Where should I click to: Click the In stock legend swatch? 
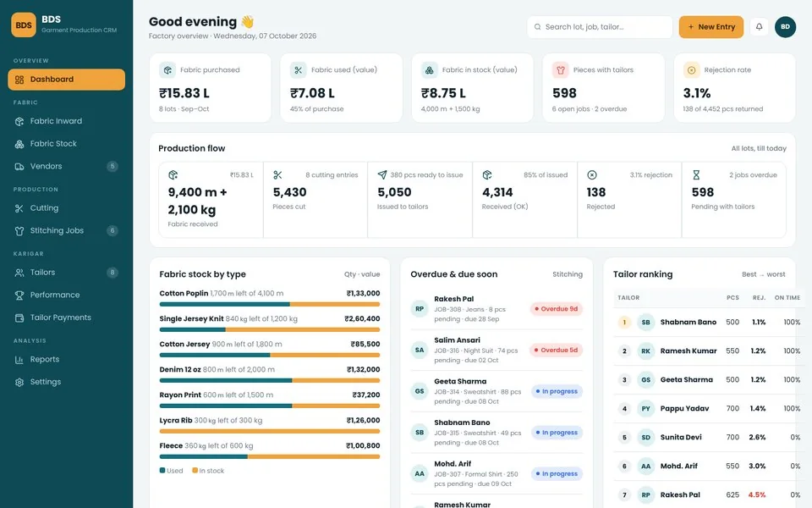pos(195,471)
